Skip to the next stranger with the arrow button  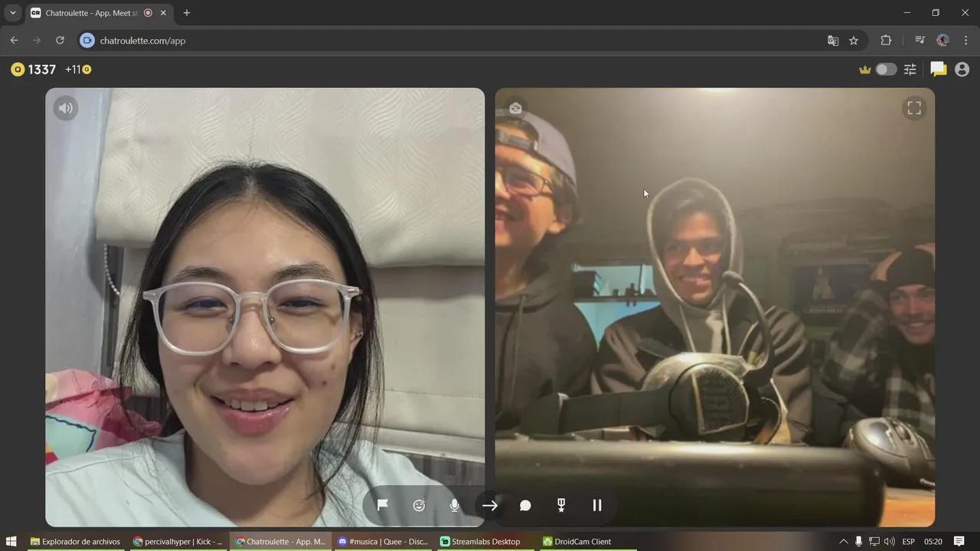[489, 505]
